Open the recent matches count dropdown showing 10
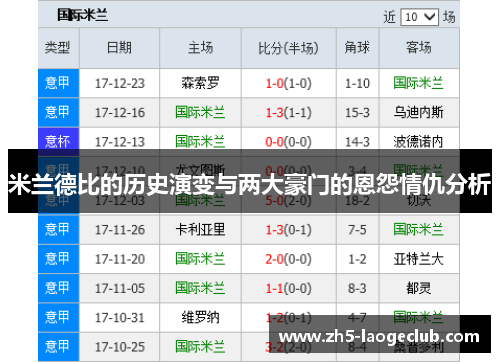 (x=420, y=17)
